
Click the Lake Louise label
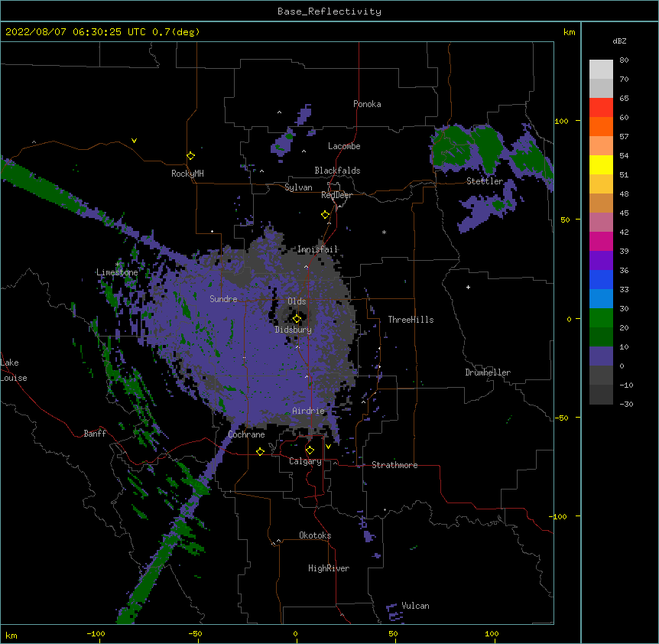click(14, 370)
